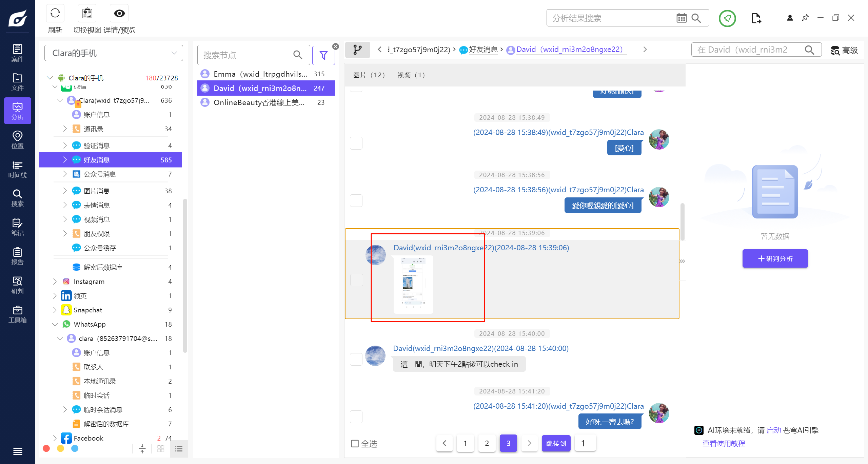The width and height of the screenshot is (868, 464).
Task: Click the calendar icon in search bar
Action: (681, 18)
